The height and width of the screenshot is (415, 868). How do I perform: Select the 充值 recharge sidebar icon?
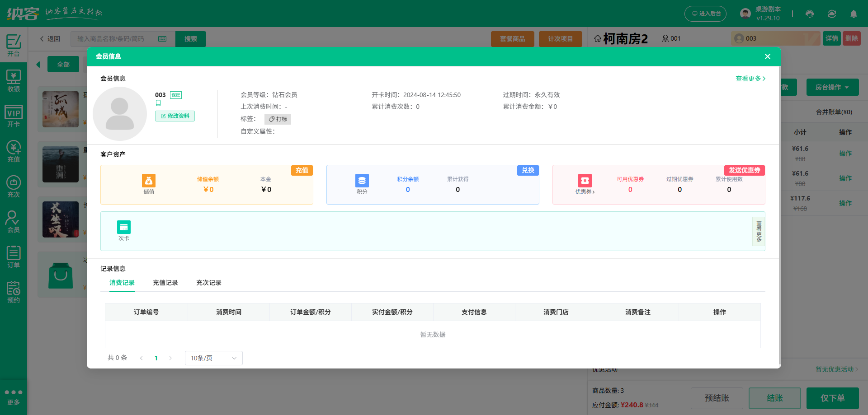point(14,150)
